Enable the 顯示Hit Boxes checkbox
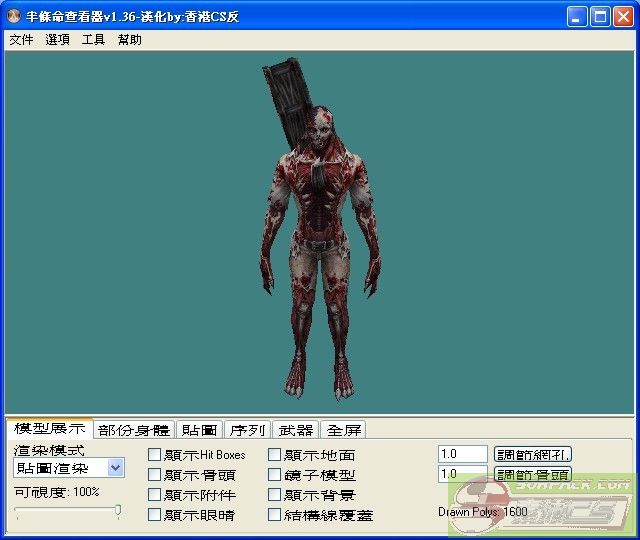640x540 pixels. pos(154,455)
